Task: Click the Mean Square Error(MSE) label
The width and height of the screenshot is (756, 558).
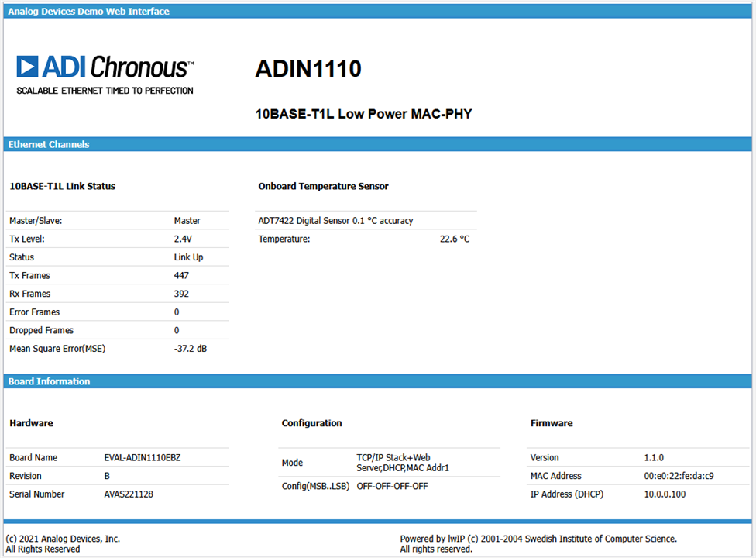Action: [57, 349]
